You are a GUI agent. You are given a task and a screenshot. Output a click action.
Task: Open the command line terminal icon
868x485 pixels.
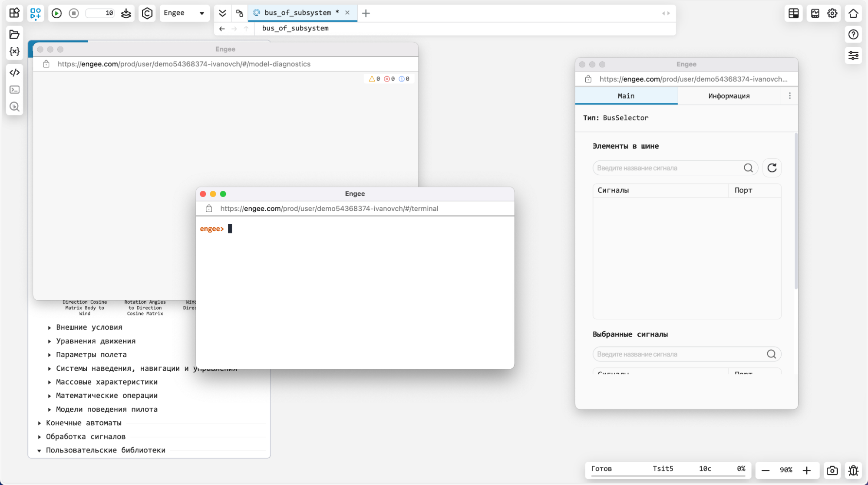14,89
